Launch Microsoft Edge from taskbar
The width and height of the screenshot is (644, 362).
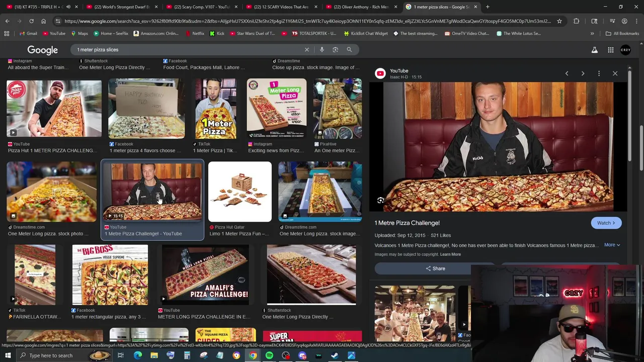(137, 355)
